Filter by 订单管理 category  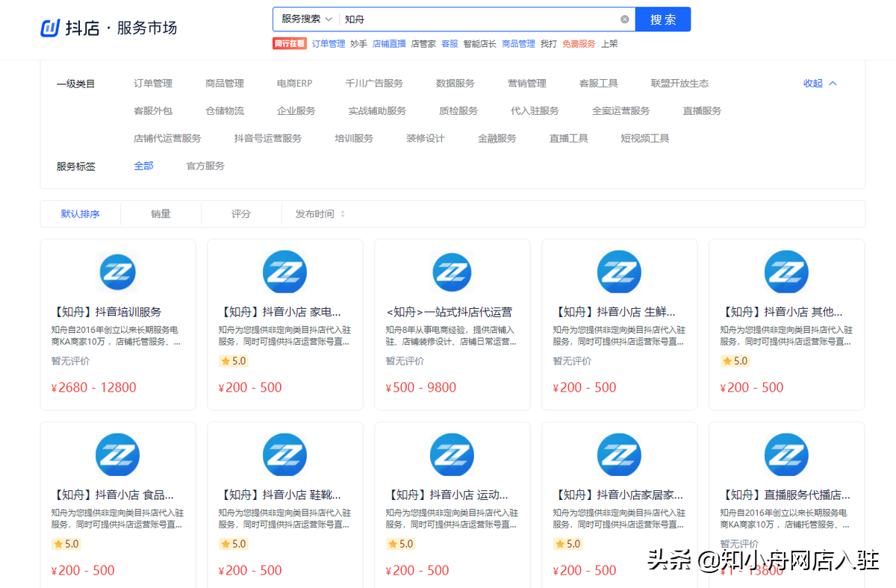coord(153,84)
